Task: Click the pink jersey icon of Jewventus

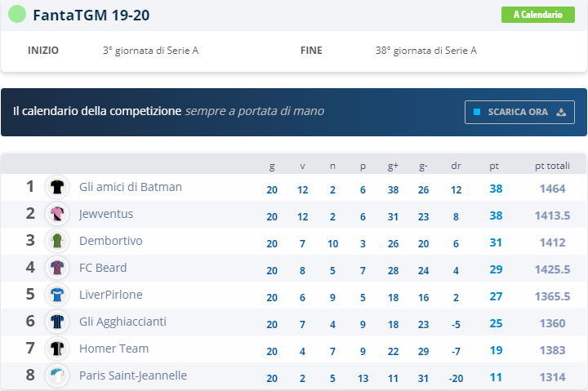Action: pos(57,214)
